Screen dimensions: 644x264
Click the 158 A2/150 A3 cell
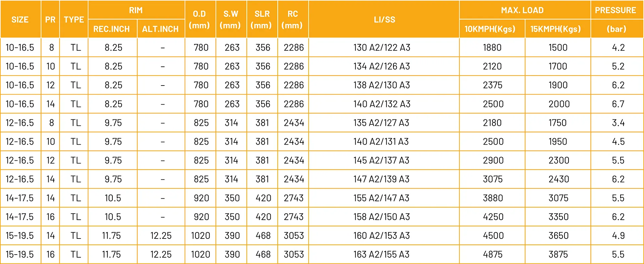coord(381,217)
